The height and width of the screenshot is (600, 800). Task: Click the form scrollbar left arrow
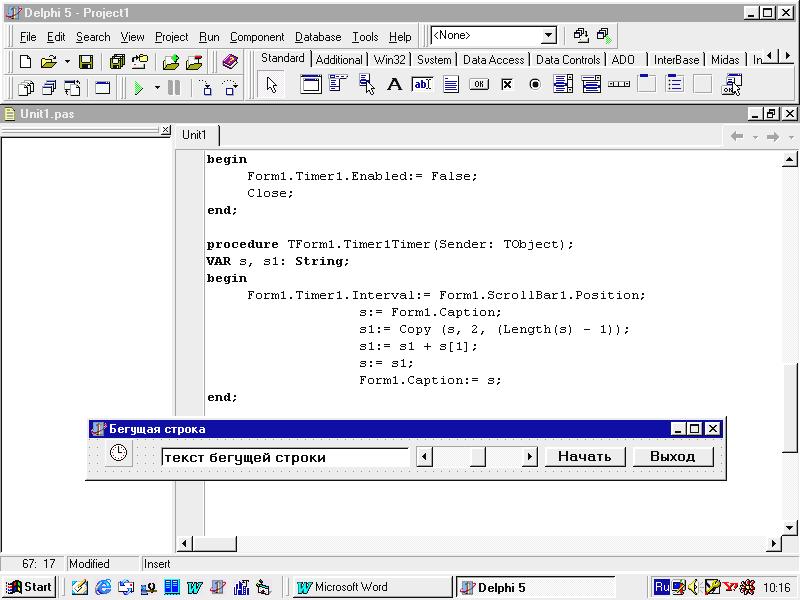point(424,456)
